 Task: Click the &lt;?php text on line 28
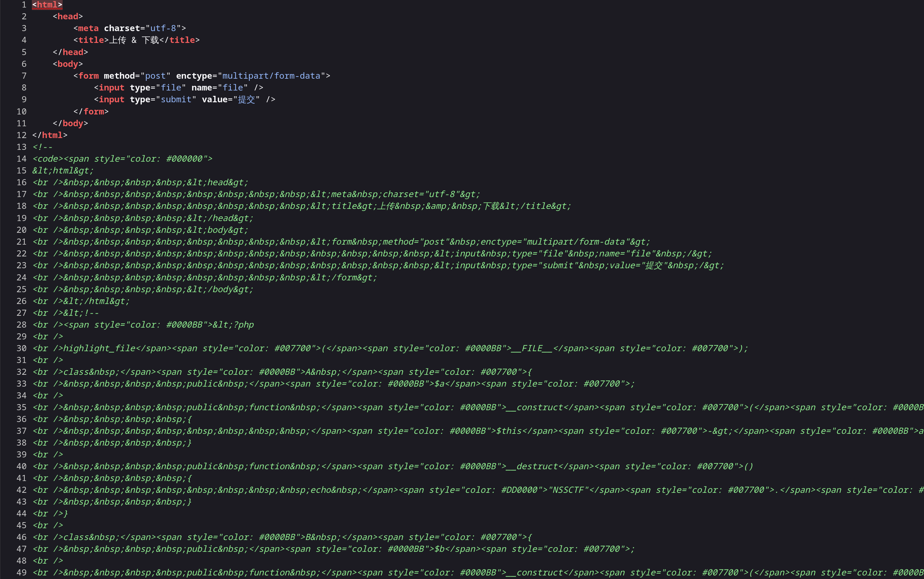[233, 325]
